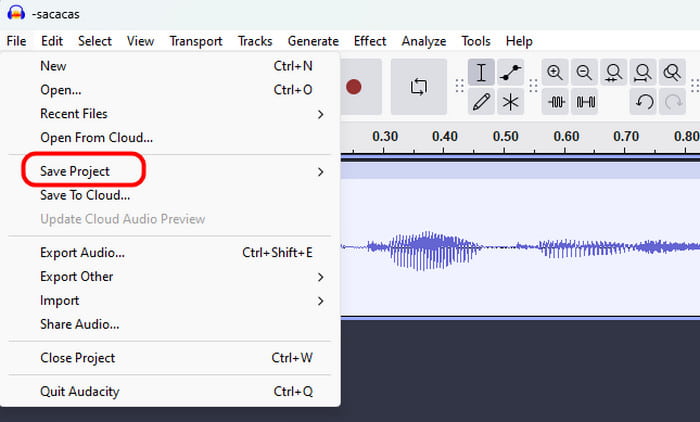The height and width of the screenshot is (422, 700).
Task: Open the File menu
Action: (x=17, y=41)
